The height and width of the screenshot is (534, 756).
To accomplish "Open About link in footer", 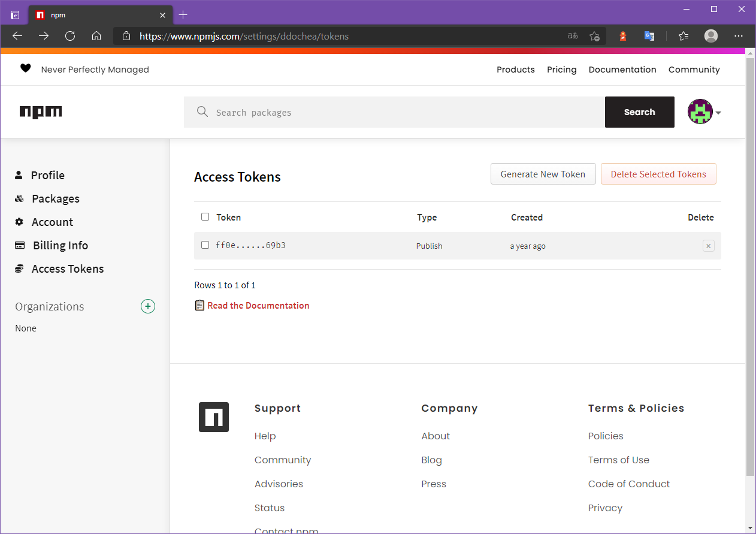I will (436, 436).
